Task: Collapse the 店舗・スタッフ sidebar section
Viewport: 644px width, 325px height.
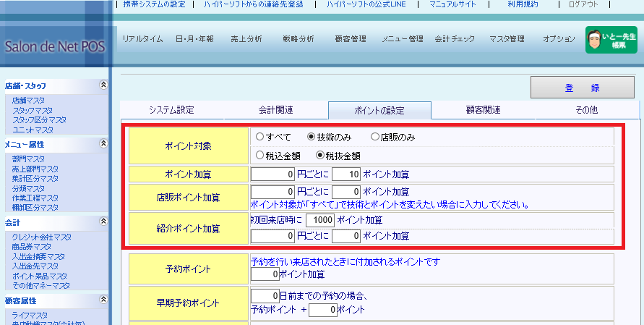Action: pyautogui.click(x=103, y=85)
